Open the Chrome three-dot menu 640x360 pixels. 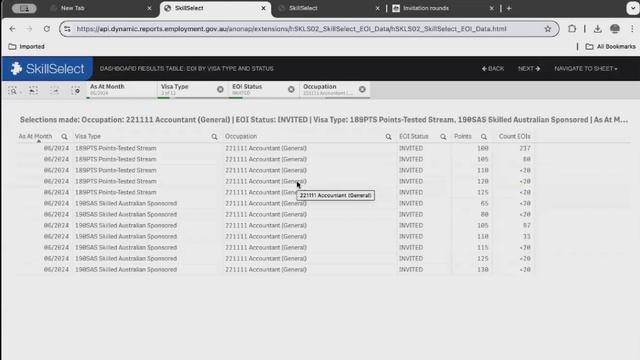pos(632,29)
